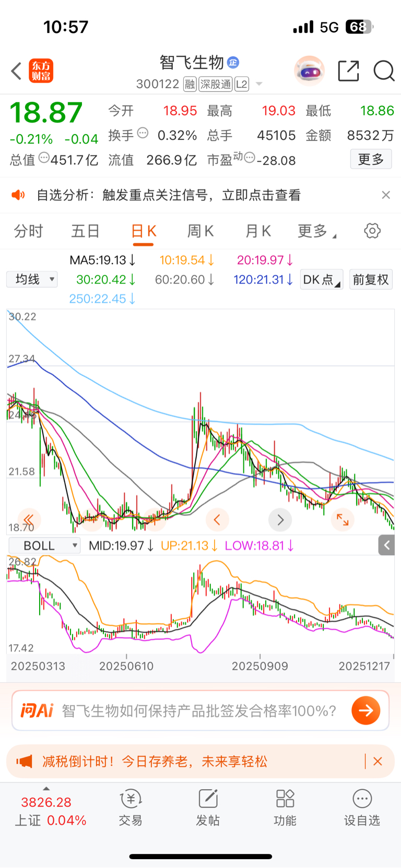Image resolution: width=401 pixels, height=868 pixels.
Task: Switch to the 五日 tab
Action: (86, 231)
